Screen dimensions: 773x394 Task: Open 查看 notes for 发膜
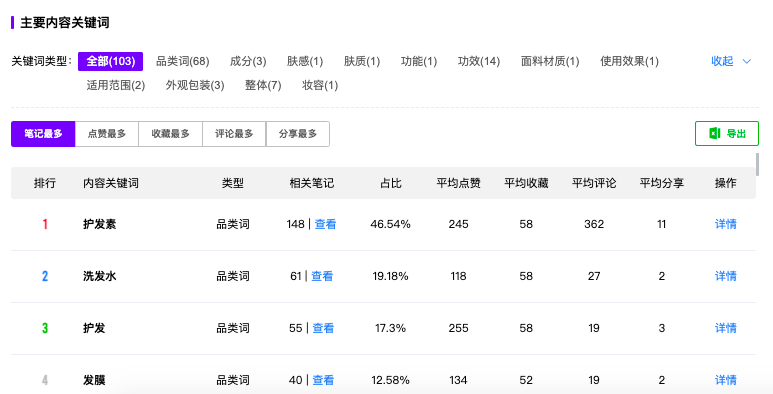point(323,380)
